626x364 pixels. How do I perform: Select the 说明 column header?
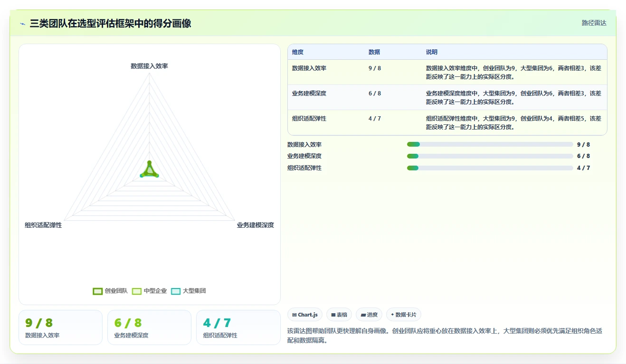tap(432, 52)
